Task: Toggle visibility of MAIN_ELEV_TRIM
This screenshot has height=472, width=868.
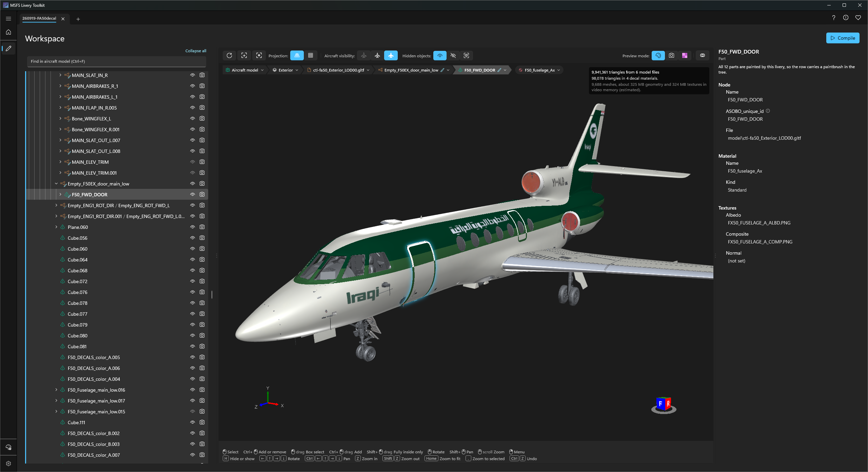Action: click(x=193, y=162)
